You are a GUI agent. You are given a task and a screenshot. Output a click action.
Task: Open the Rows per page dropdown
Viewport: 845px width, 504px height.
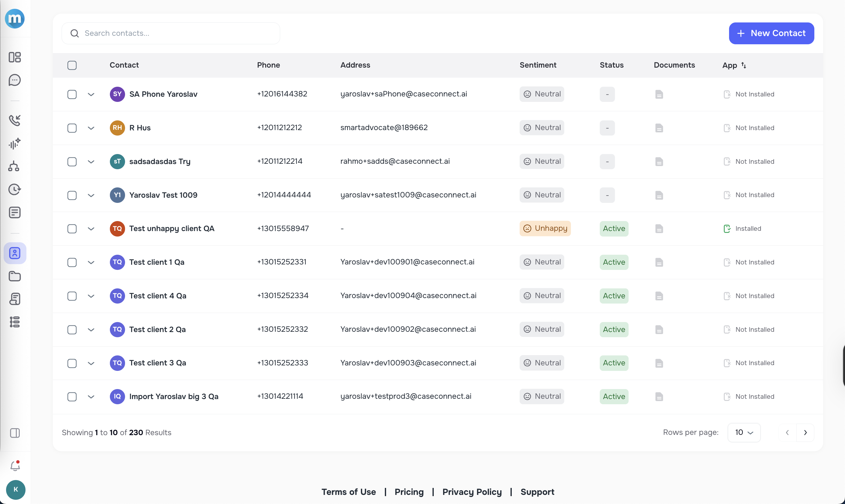pos(744,432)
